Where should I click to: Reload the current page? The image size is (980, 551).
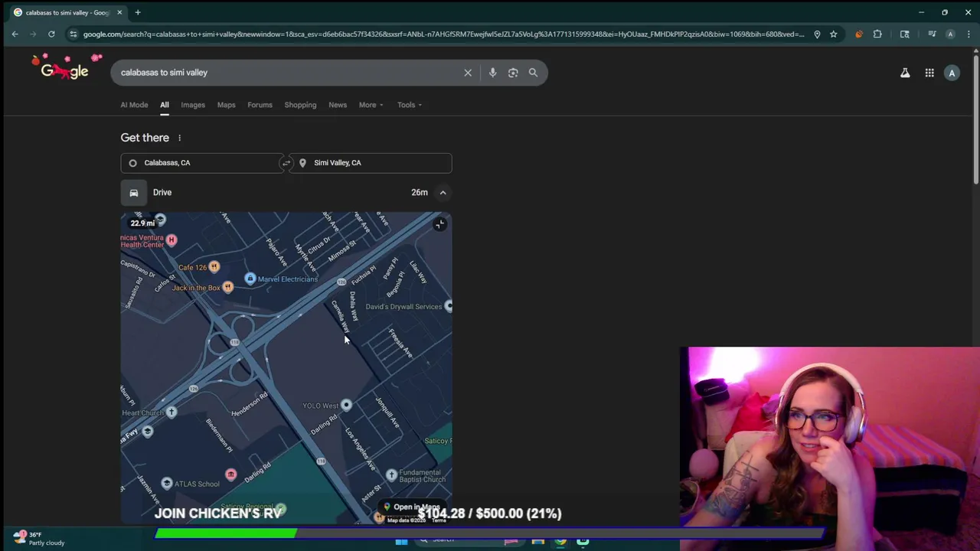point(51,34)
